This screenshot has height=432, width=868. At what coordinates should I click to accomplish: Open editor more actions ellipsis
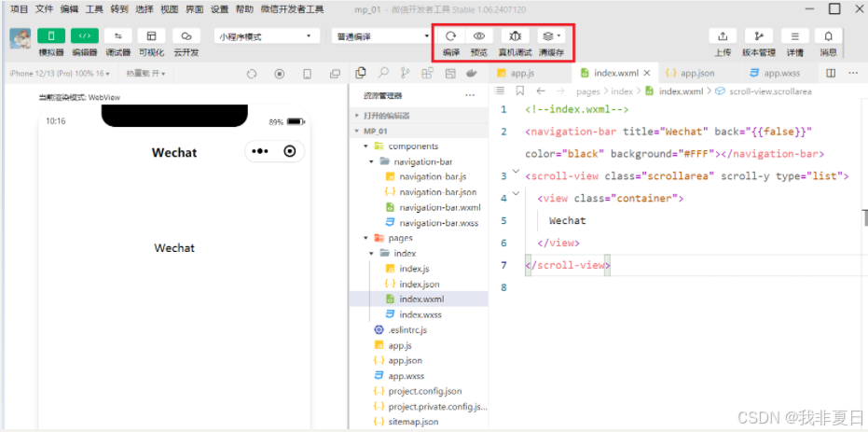[x=853, y=73]
